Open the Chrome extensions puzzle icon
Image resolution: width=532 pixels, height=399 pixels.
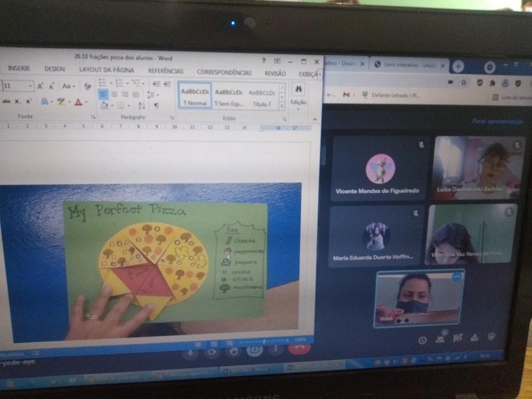pos(492,83)
